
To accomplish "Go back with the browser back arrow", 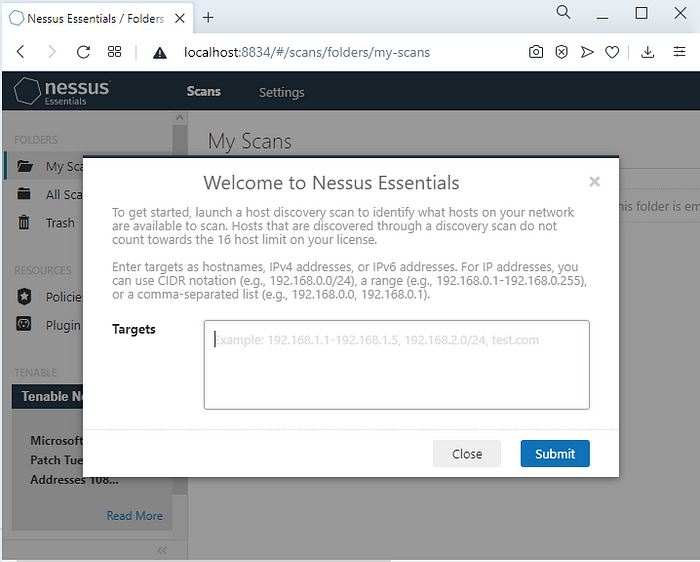I will (21, 52).
